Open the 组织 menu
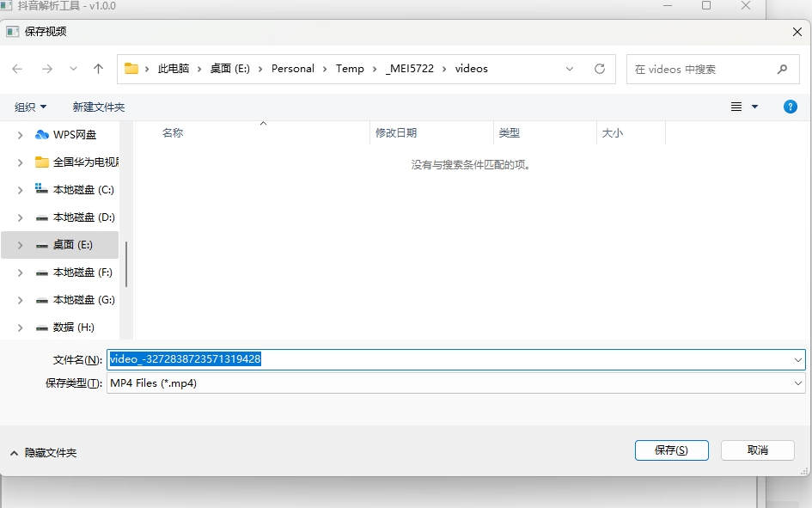 (31, 107)
